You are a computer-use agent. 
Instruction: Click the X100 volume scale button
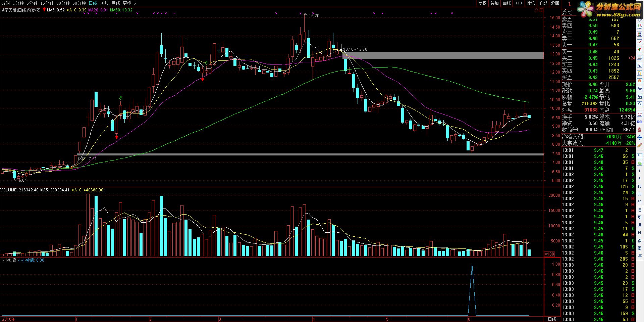pos(549,254)
